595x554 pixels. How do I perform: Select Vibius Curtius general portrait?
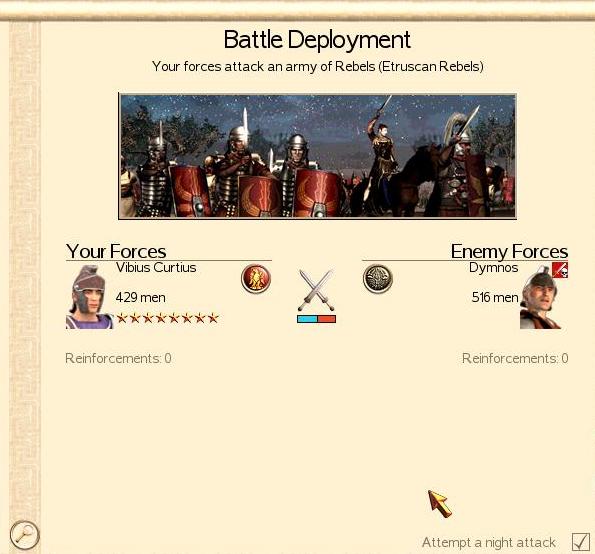click(90, 297)
